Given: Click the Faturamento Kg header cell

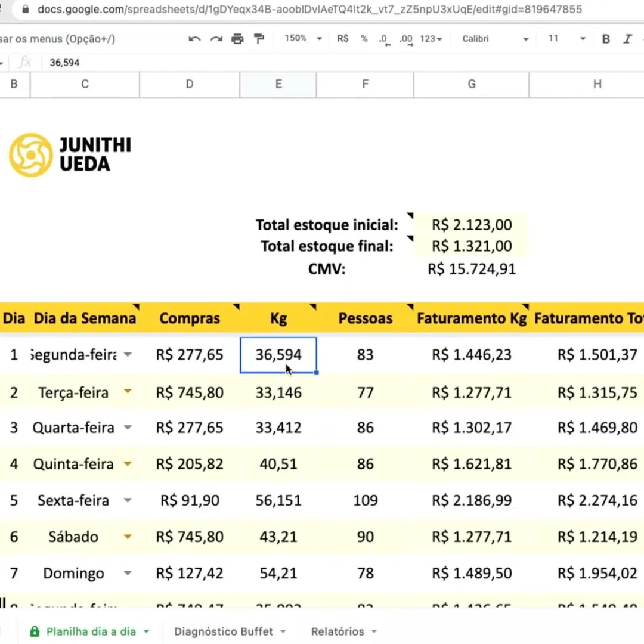Looking at the screenshot, I should pyautogui.click(x=471, y=318).
